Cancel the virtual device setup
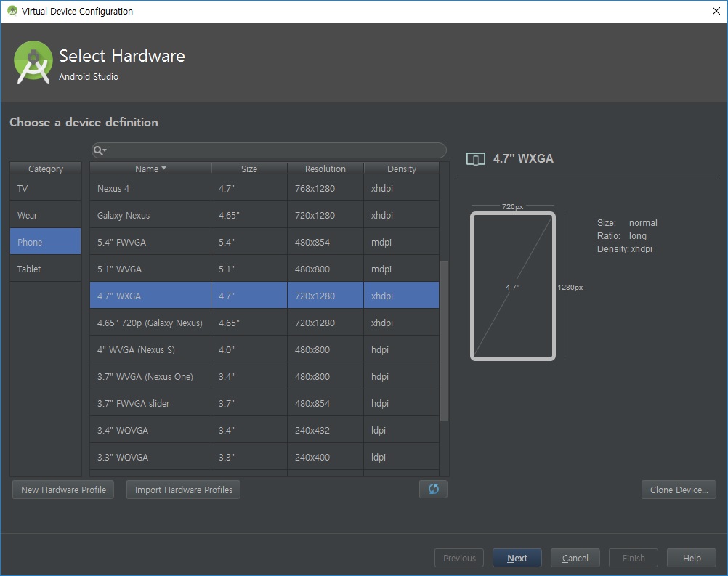The width and height of the screenshot is (728, 576). coord(575,558)
